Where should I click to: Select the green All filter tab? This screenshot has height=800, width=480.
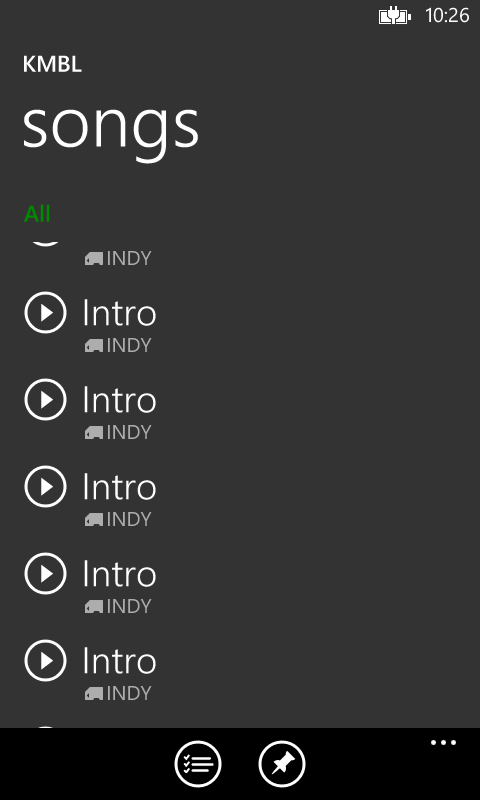click(37, 214)
